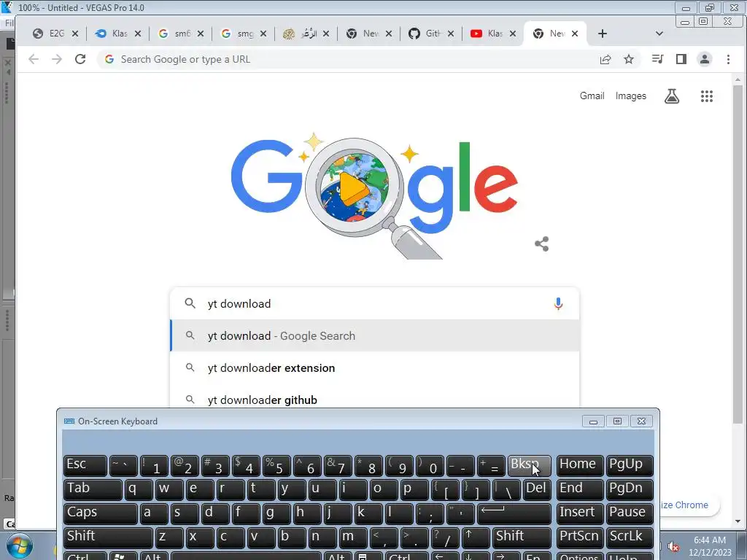The height and width of the screenshot is (560, 747).
Task: Select 'yt downloader github' suggestion
Action: coord(374,399)
